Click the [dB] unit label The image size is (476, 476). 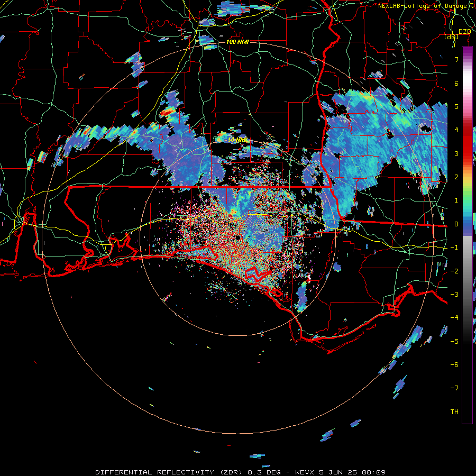(452, 37)
